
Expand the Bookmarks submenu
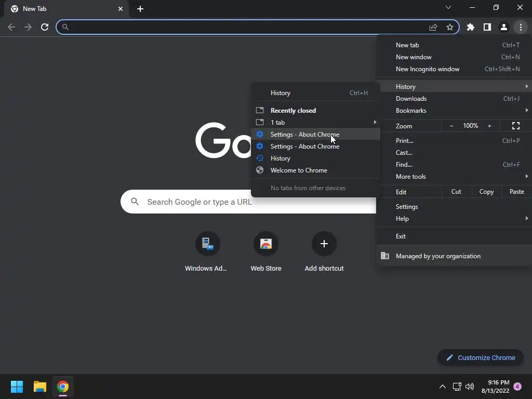pyautogui.click(x=454, y=111)
